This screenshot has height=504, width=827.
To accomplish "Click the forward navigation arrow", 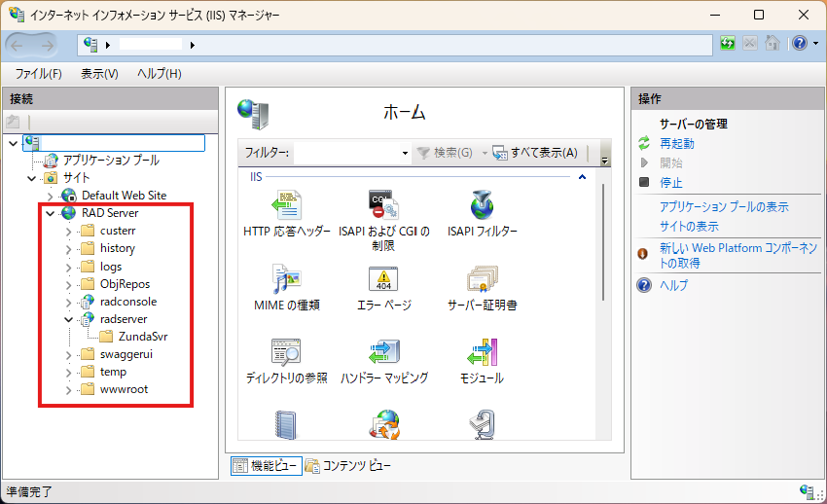I will (47, 46).
